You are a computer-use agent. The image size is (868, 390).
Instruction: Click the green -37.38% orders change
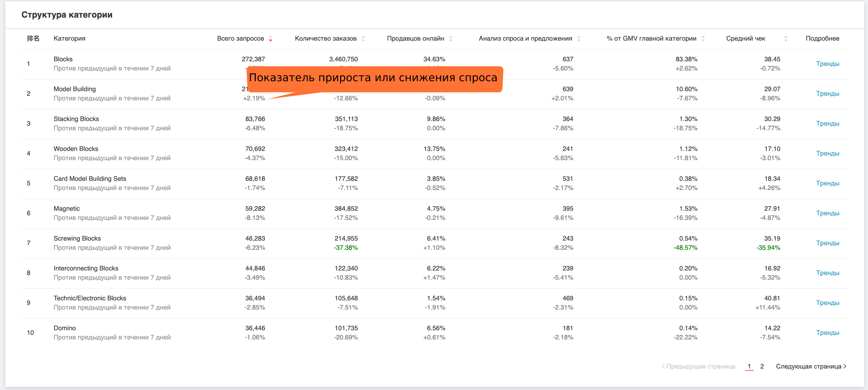point(346,247)
